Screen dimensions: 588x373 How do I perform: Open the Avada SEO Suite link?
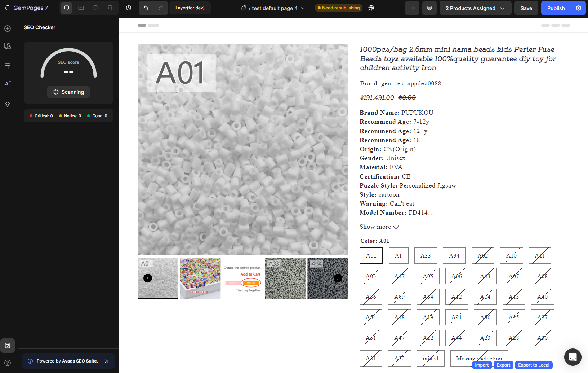(80, 361)
